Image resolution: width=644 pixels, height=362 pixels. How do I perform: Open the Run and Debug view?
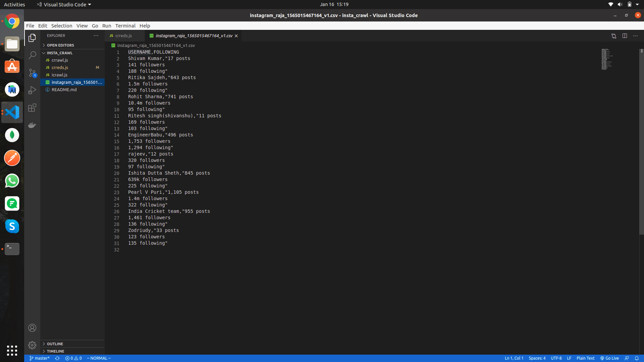click(32, 90)
